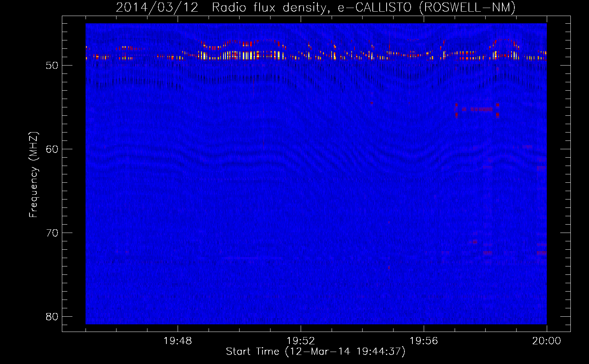Click the x-axis time label '20:00'
Viewport: 589px width, 364px height.
click(x=547, y=341)
